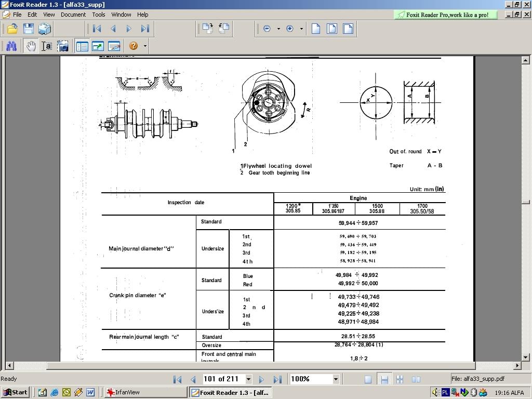532x399 pixels.
Task: Open the Edit menu
Action: [32, 15]
